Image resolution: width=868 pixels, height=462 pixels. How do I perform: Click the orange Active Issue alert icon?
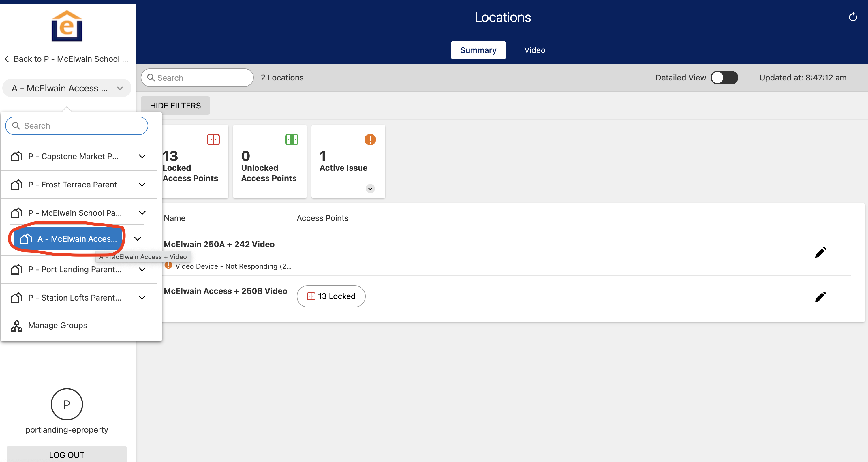(370, 140)
